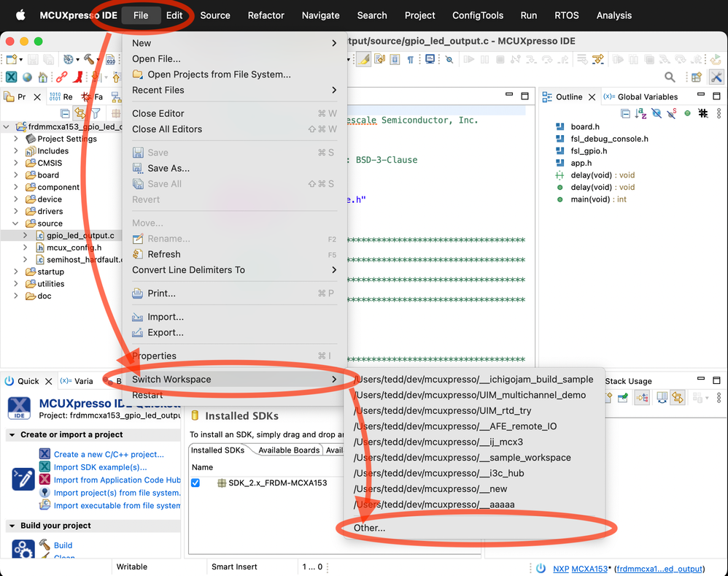Image resolution: width=728 pixels, height=576 pixels.
Task: Toggle hide fields icon in Outline
Action: [x=656, y=113]
